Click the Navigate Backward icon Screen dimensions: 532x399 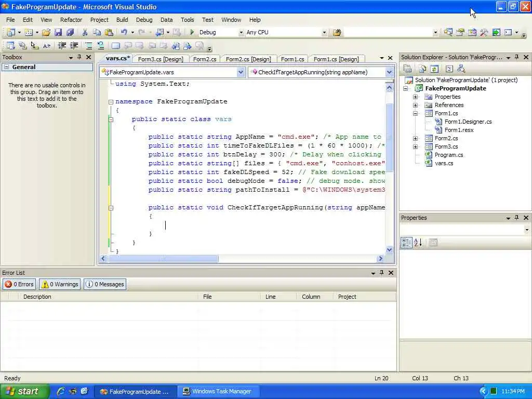[x=159, y=32]
